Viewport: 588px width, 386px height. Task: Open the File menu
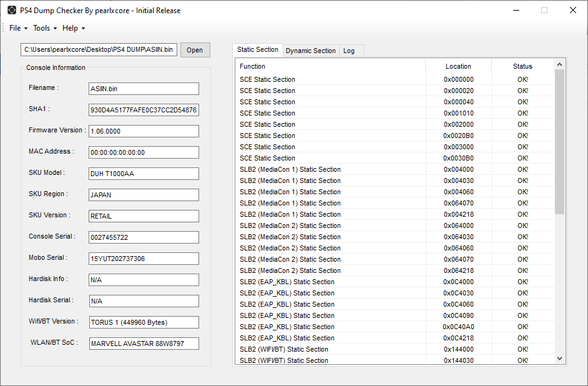click(x=17, y=28)
